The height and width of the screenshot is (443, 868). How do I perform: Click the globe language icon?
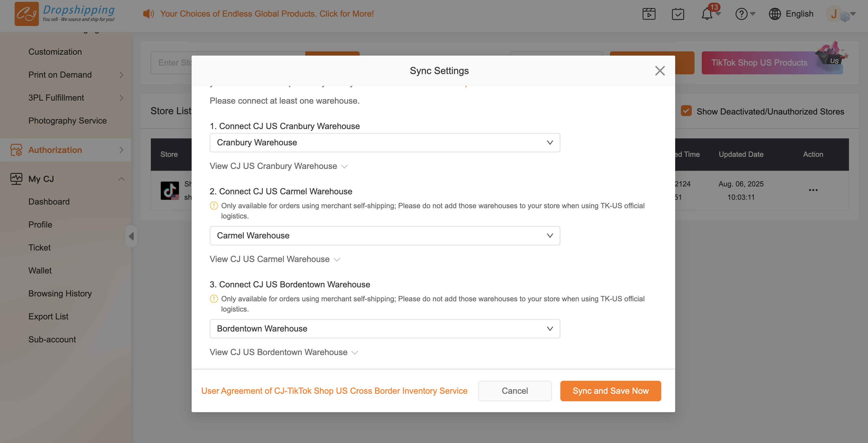coord(774,14)
